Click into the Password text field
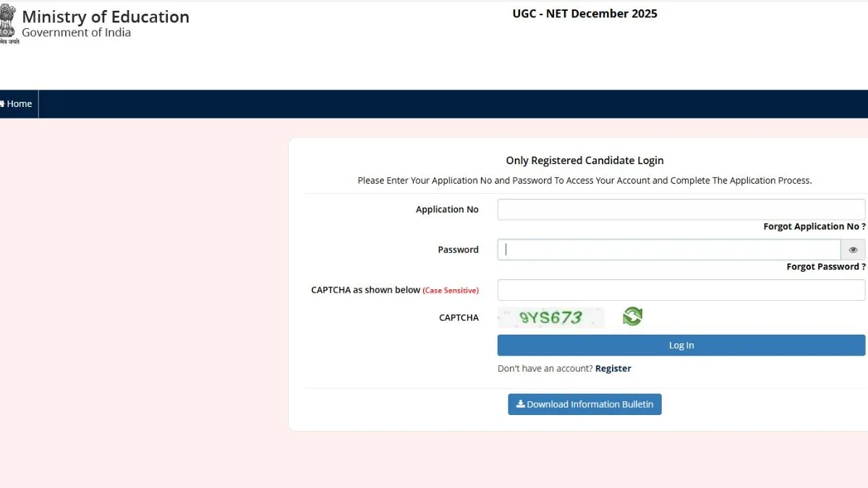 [669, 250]
